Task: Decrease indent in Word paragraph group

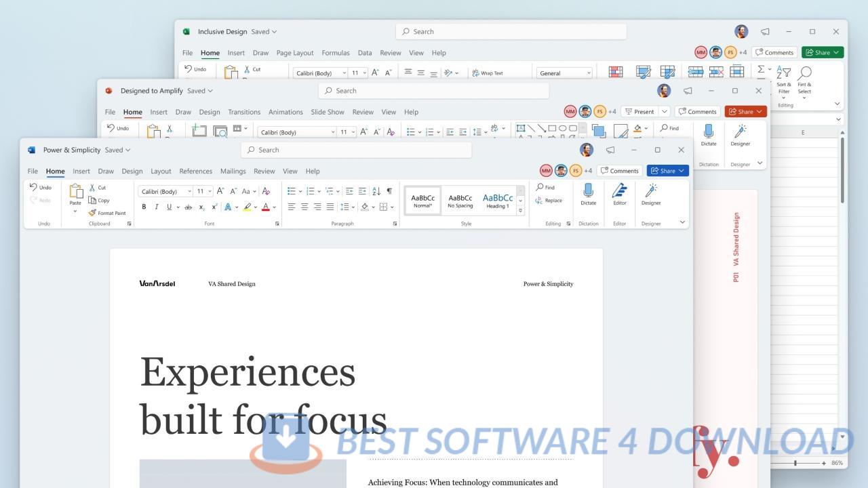Action: pos(349,191)
